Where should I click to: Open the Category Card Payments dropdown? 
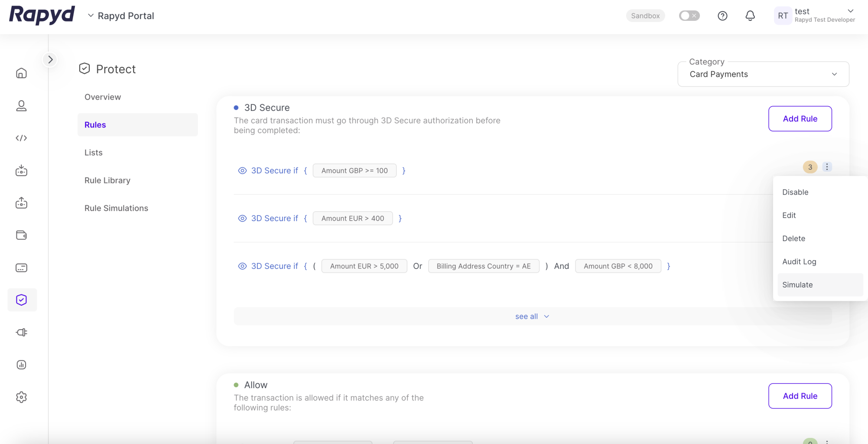tap(763, 74)
